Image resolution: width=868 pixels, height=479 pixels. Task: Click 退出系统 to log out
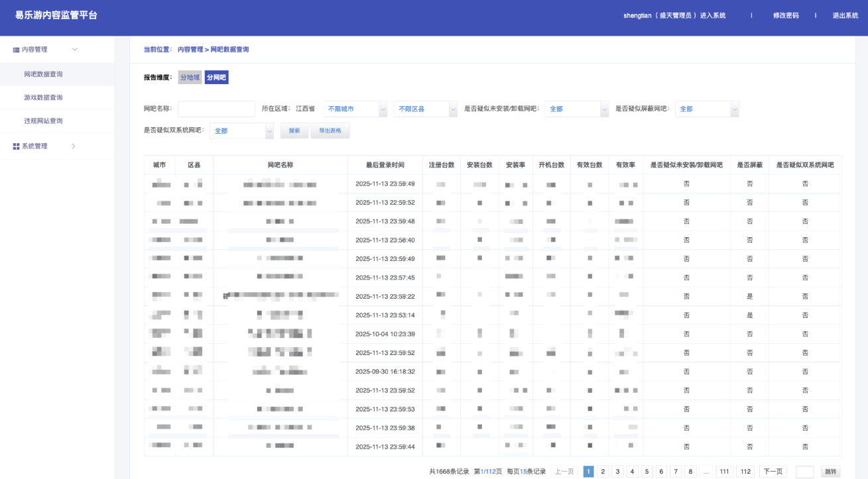845,15
